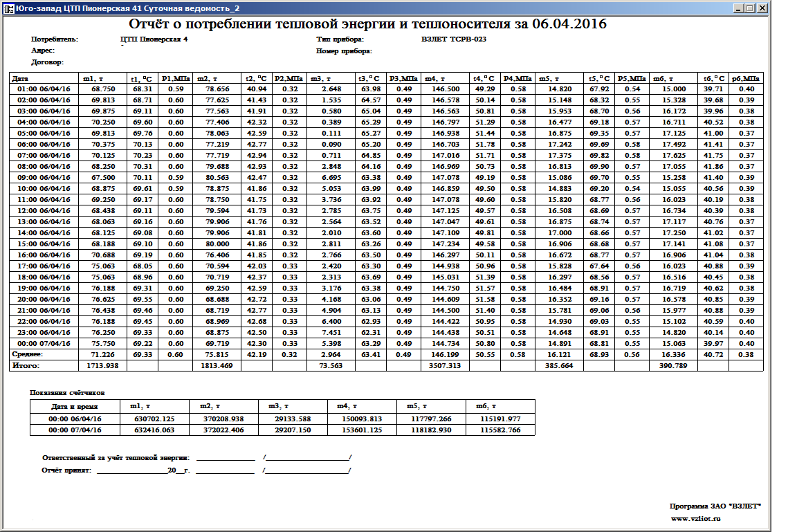
Task: Select the m1 total 1713.938
Action: 102,366
